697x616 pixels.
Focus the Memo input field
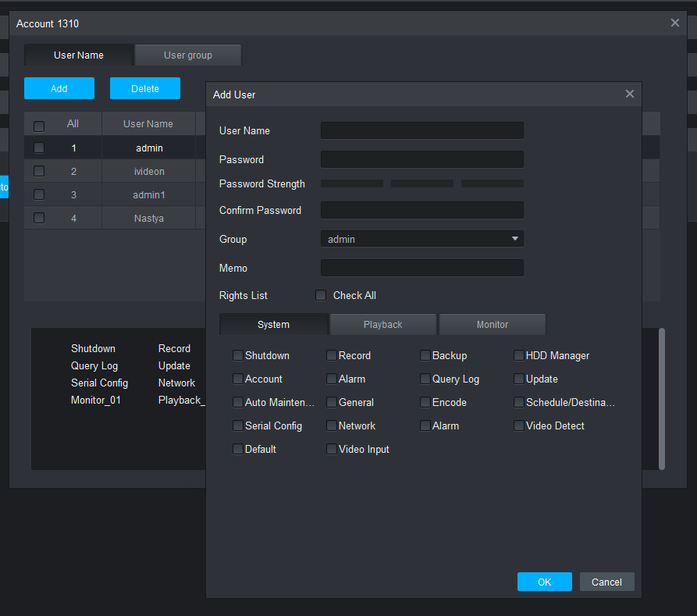point(421,268)
